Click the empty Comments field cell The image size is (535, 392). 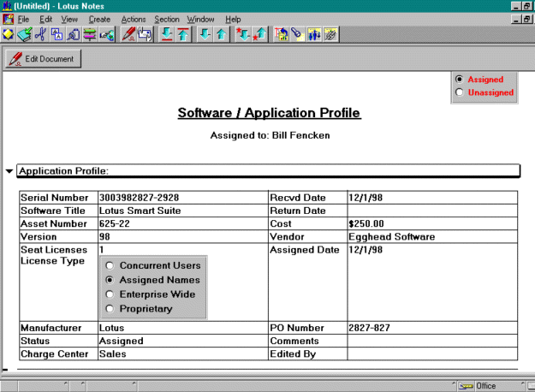point(432,341)
